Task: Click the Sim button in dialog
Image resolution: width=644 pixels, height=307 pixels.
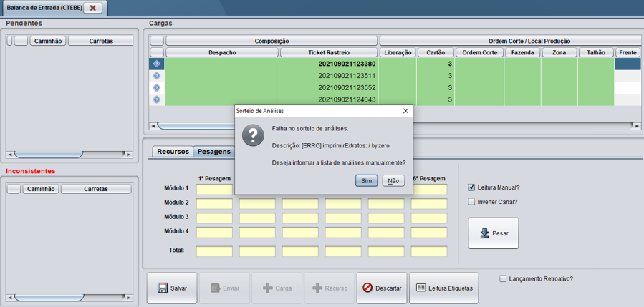Action: tap(366, 180)
